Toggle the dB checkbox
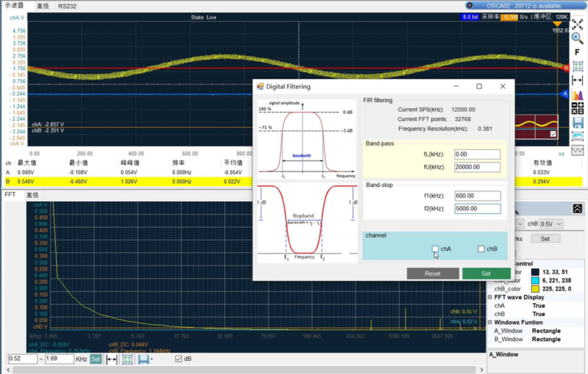The height and width of the screenshot is (374, 588). pyautogui.click(x=178, y=360)
